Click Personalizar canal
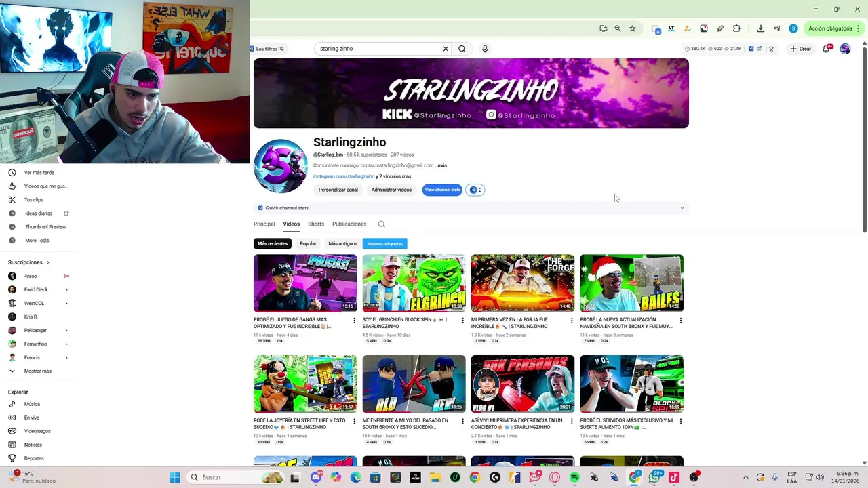868x488 pixels. pyautogui.click(x=338, y=190)
